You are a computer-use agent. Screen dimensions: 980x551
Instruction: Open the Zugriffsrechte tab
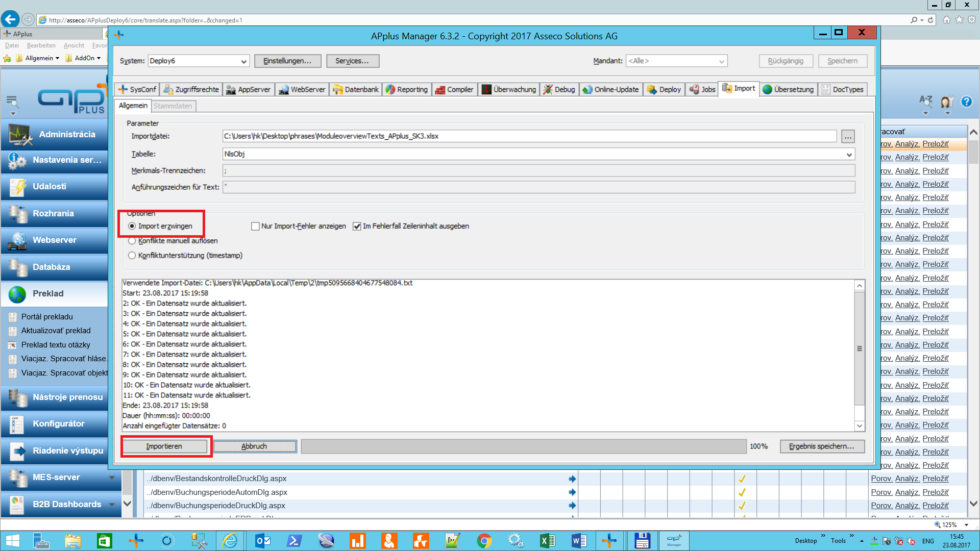[x=191, y=89]
